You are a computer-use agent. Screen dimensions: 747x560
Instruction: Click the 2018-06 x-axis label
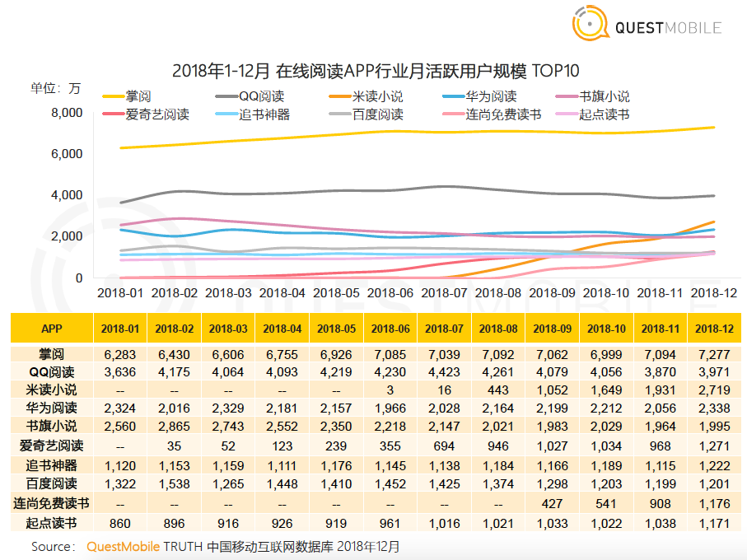click(x=390, y=293)
